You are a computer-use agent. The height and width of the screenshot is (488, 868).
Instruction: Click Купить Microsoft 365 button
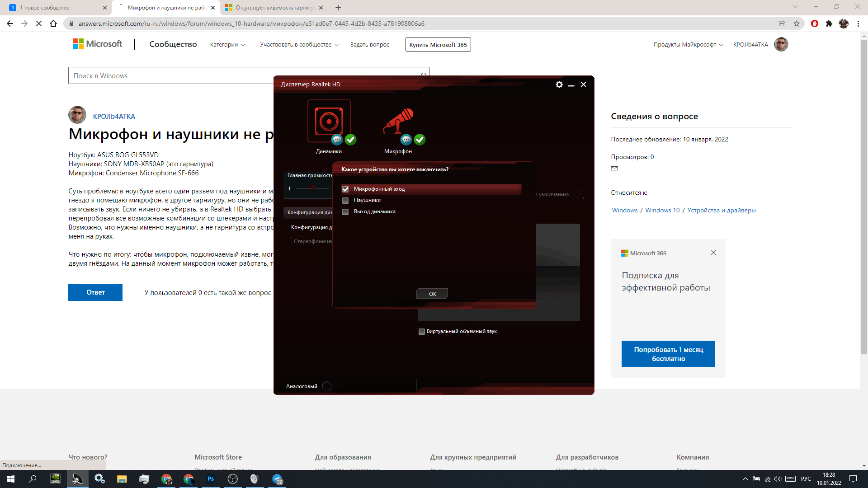pos(438,45)
